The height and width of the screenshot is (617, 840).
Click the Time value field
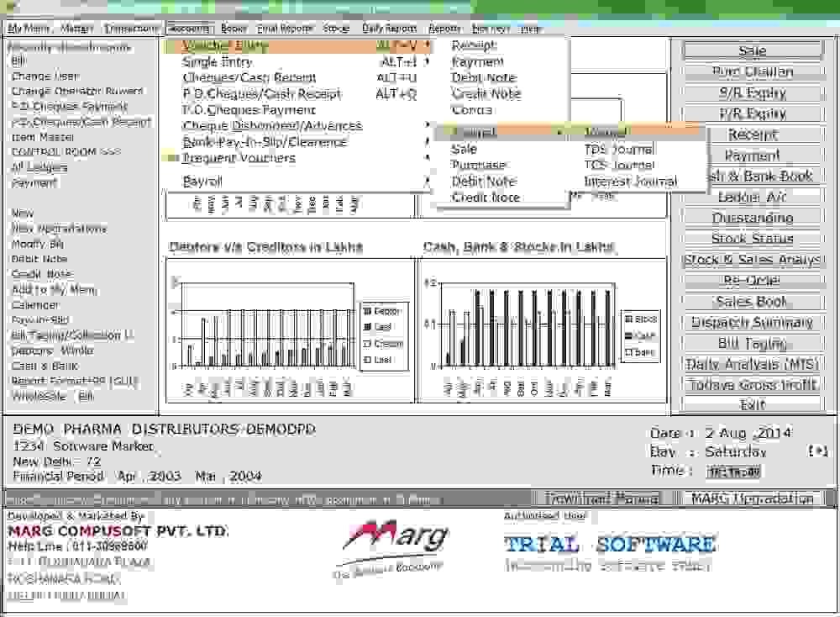tap(733, 472)
